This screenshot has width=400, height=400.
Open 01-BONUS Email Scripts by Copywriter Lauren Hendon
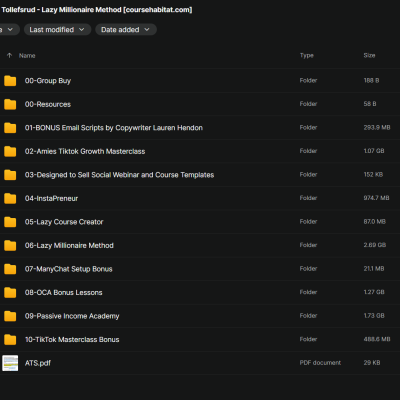pos(114,128)
